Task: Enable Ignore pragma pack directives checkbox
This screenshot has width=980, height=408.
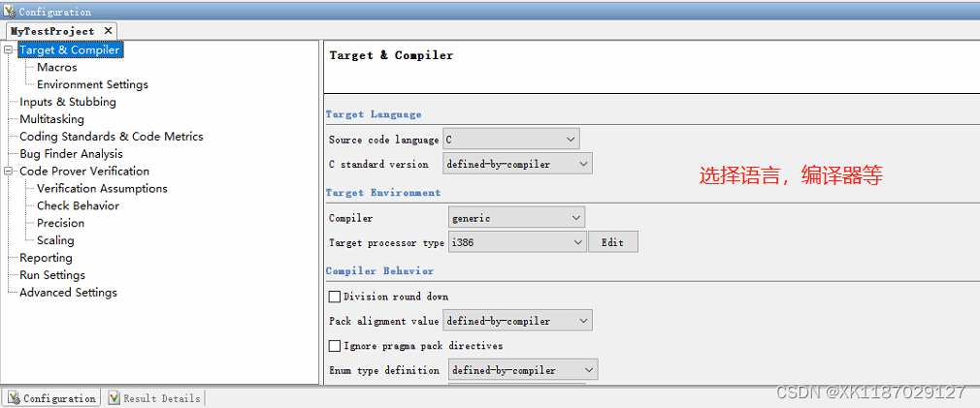Action: [x=335, y=346]
